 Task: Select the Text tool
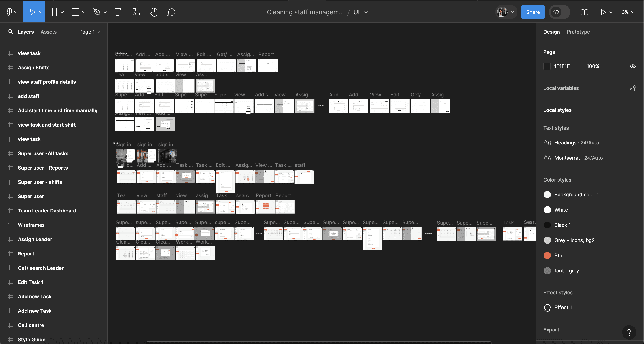pos(117,12)
